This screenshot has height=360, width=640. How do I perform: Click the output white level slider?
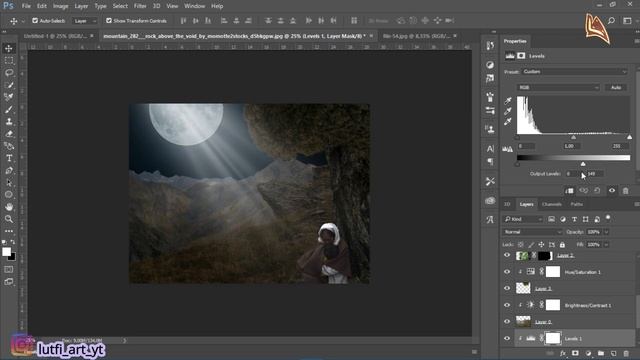[x=583, y=164]
